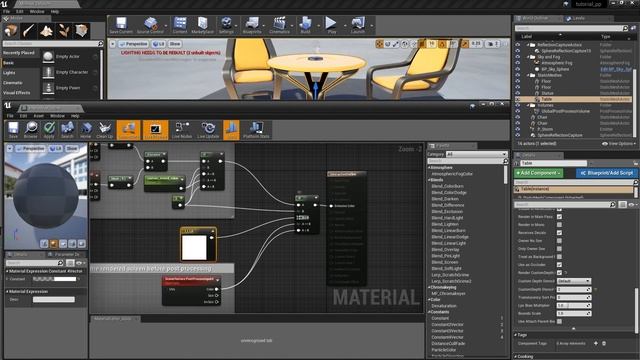Image resolution: width=640 pixels, height=360 pixels.
Task: Collapse the StaticMeshes folder in World Outliner
Action: pos(528,75)
